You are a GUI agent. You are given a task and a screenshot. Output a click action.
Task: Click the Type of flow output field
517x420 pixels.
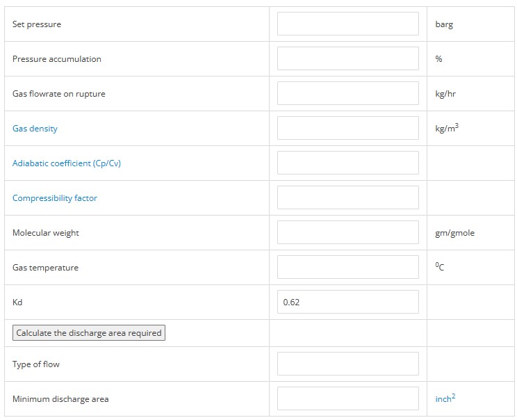coord(348,364)
